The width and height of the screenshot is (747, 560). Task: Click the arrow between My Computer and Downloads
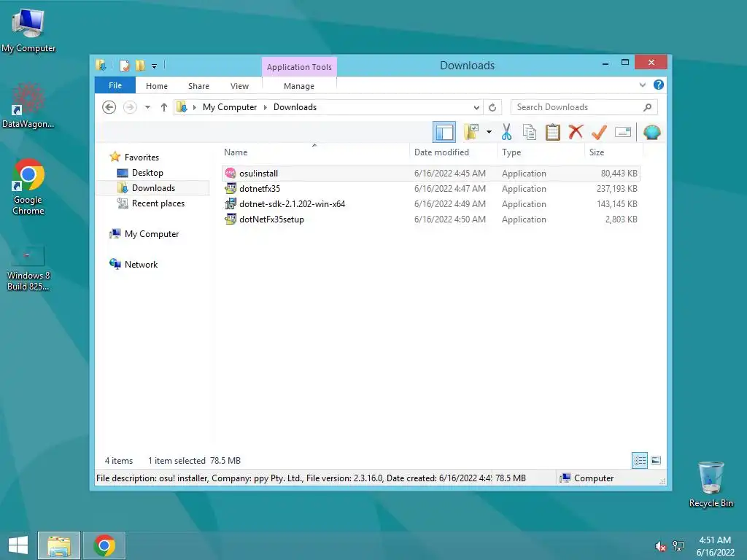[266, 108]
